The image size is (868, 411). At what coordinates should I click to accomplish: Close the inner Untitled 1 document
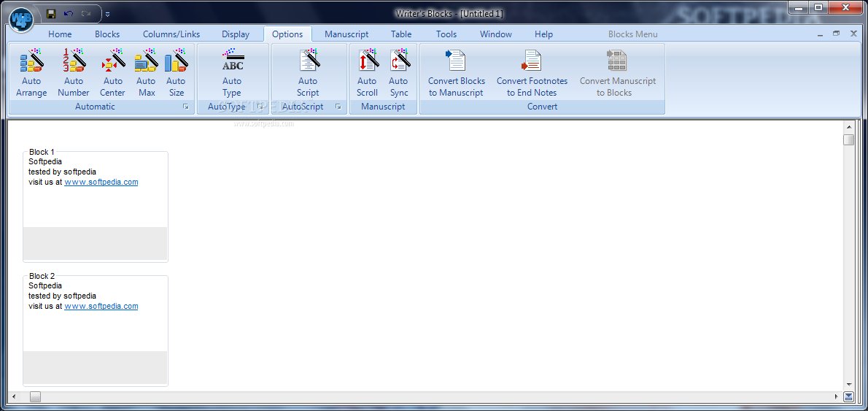point(853,34)
